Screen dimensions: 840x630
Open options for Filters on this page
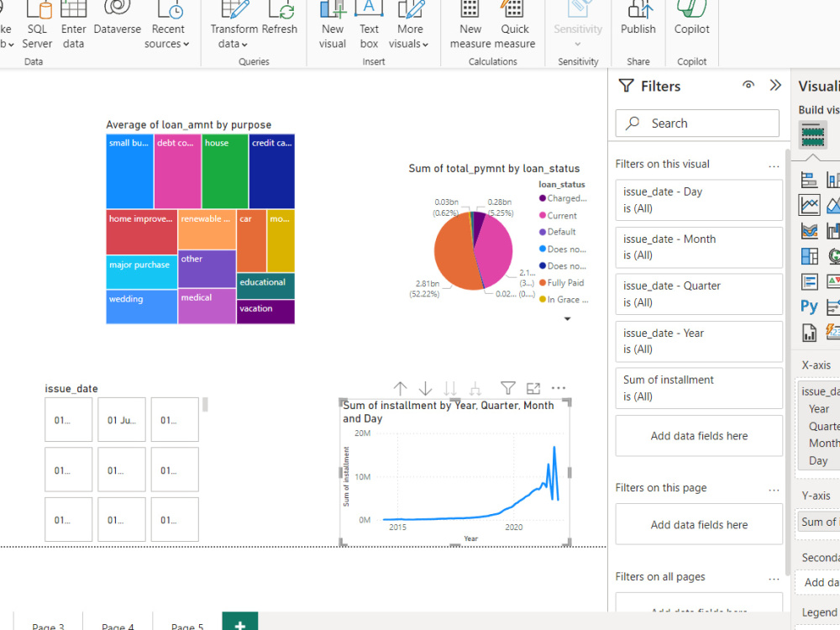point(774,489)
